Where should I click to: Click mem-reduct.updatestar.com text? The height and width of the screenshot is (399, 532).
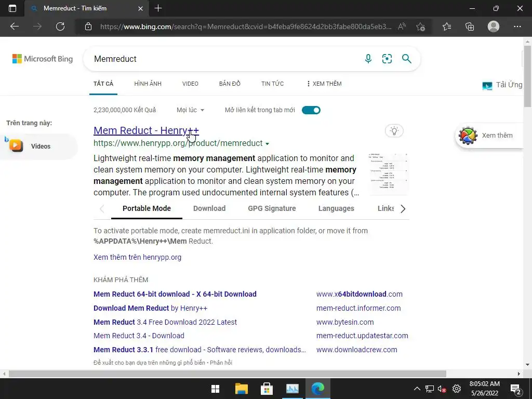(362, 336)
